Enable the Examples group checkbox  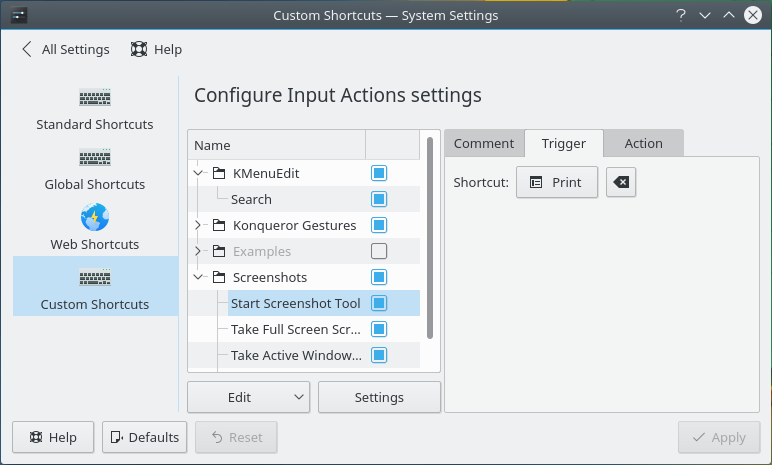pyautogui.click(x=379, y=251)
